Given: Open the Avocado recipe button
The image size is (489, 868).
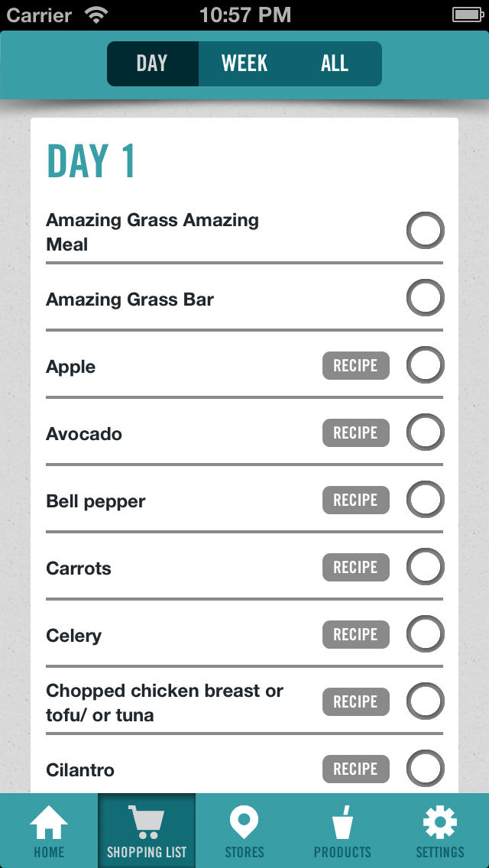Looking at the screenshot, I should pos(355,433).
